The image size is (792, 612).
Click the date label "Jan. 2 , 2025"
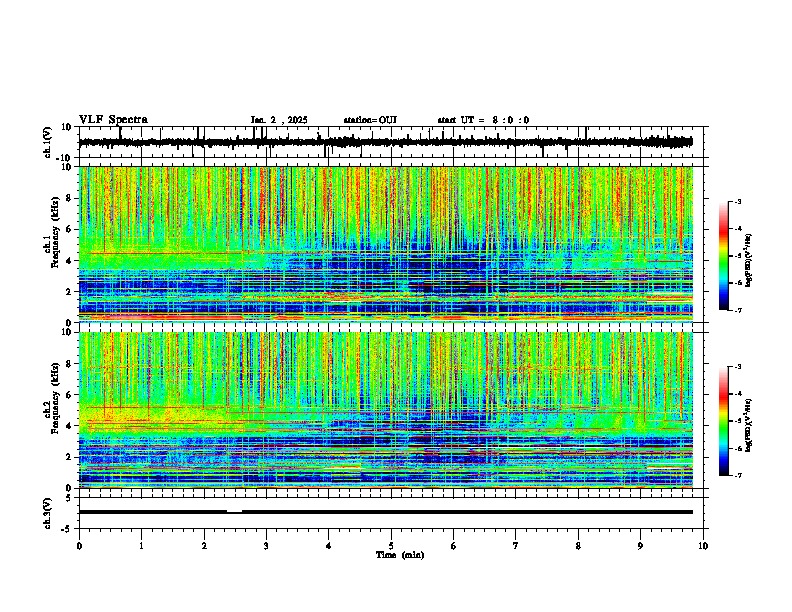pyautogui.click(x=279, y=120)
